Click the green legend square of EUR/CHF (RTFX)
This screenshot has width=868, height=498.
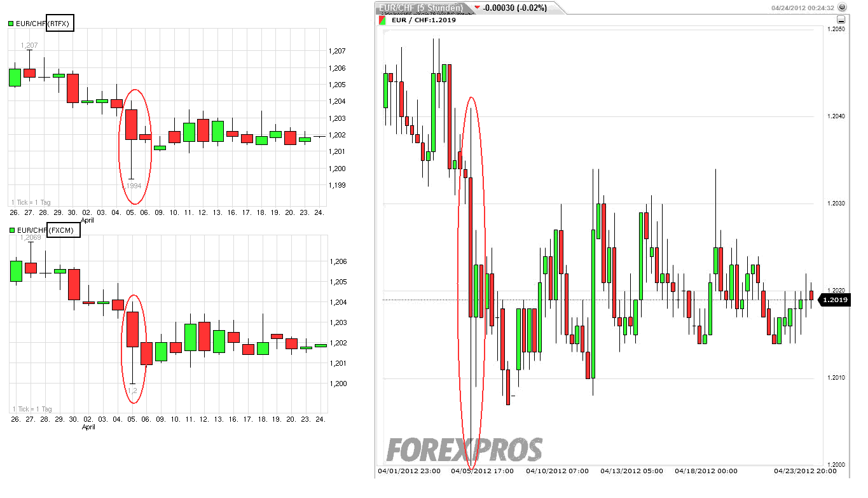11,24
